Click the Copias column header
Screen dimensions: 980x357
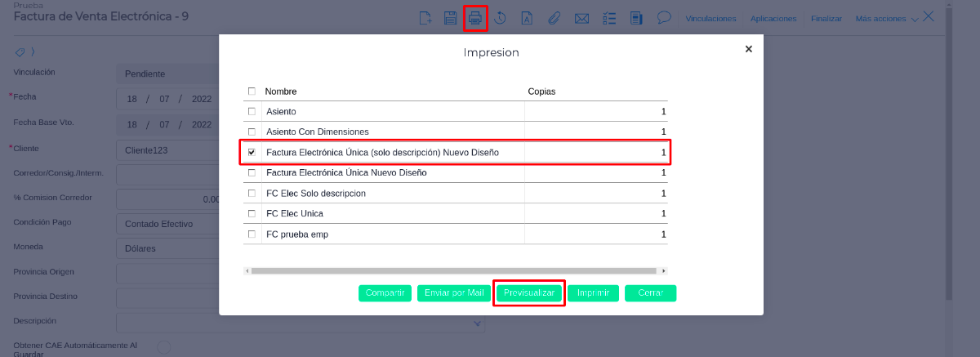coord(541,91)
